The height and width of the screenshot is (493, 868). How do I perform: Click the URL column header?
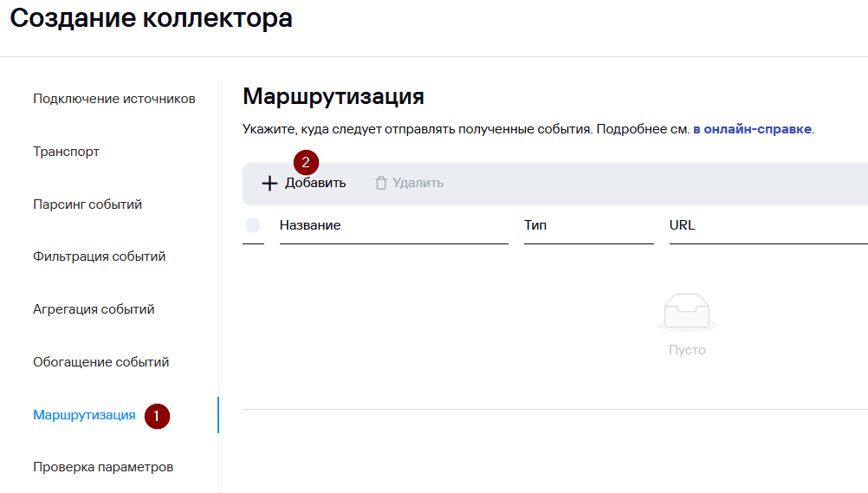tap(683, 225)
